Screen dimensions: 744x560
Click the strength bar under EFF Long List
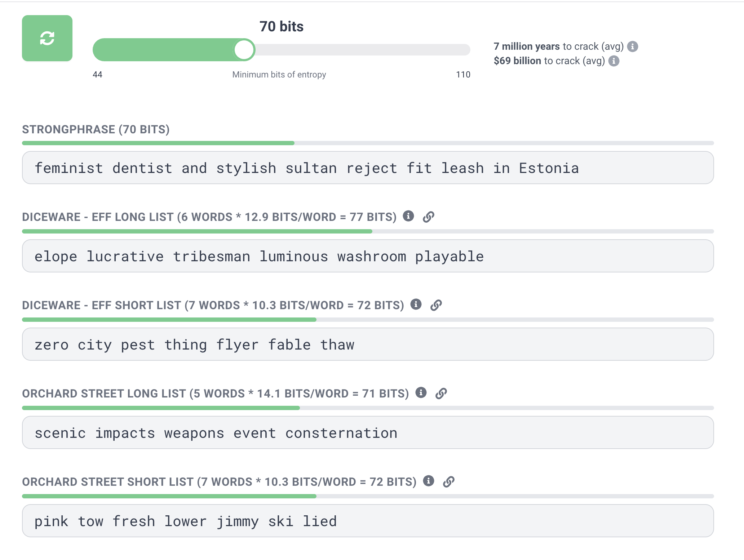point(368,231)
